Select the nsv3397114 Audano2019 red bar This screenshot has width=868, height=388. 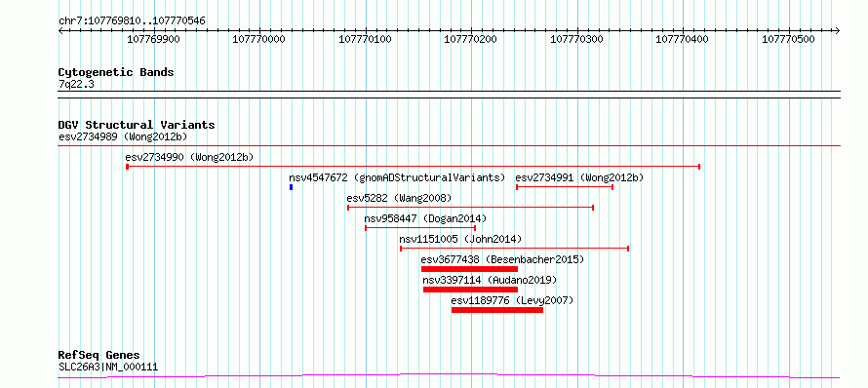(x=470, y=290)
